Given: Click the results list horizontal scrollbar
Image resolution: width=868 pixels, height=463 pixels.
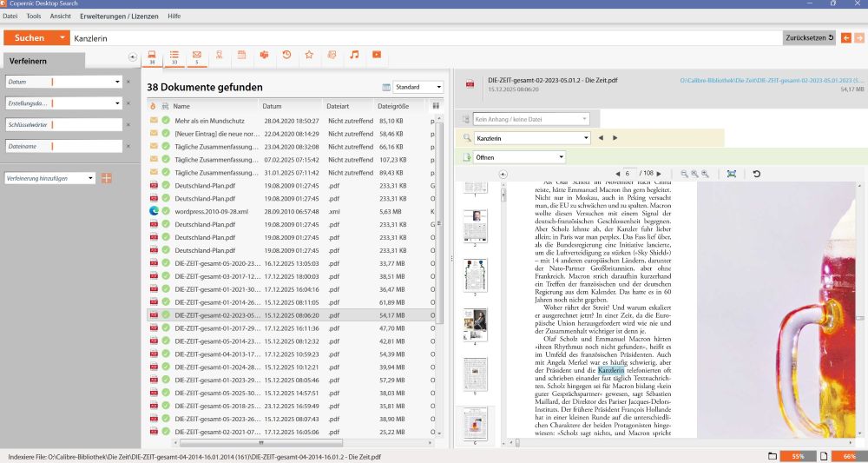Looking at the screenshot, I should (260, 442).
